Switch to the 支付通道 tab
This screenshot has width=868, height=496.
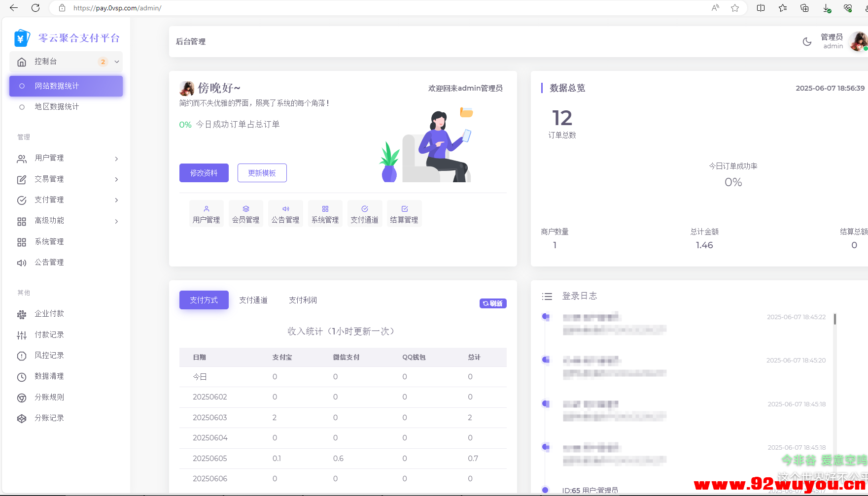[x=253, y=300]
